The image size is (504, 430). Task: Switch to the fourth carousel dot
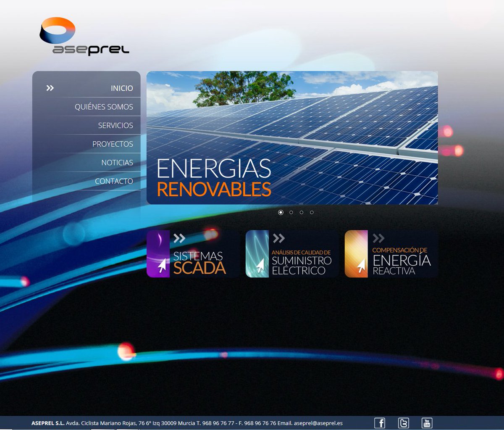pyautogui.click(x=311, y=212)
